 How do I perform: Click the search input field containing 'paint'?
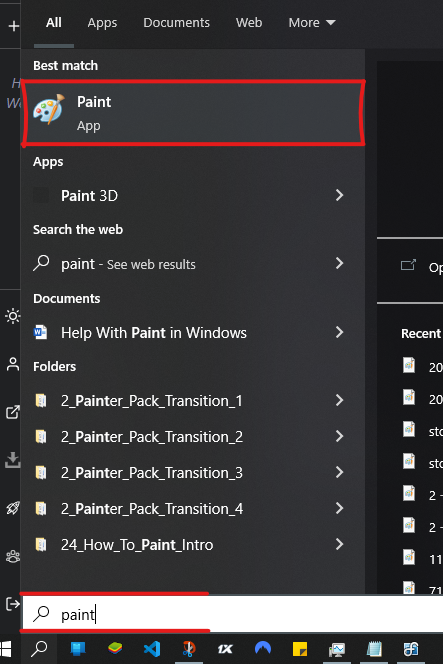(x=233, y=614)
